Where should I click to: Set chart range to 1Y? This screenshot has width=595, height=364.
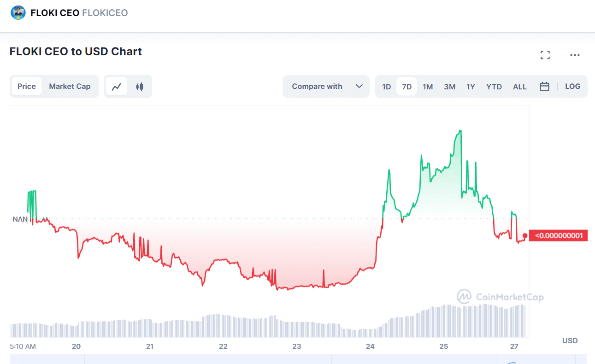click(x=471, y=87)
